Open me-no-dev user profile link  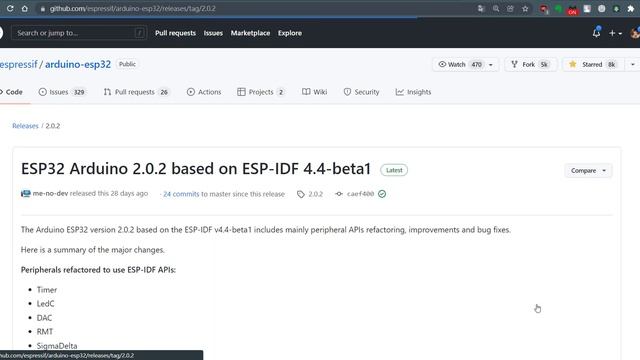(x=50, y=193)
